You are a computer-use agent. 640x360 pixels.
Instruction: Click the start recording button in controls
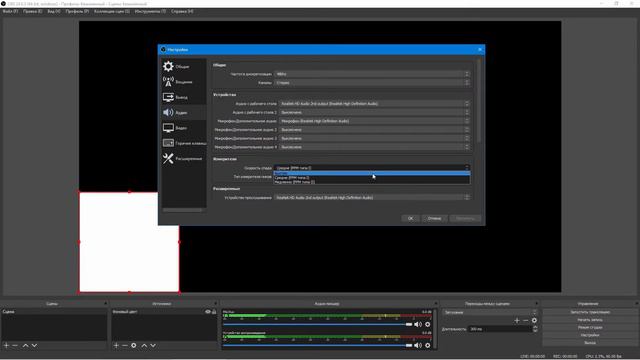[590, 320]
